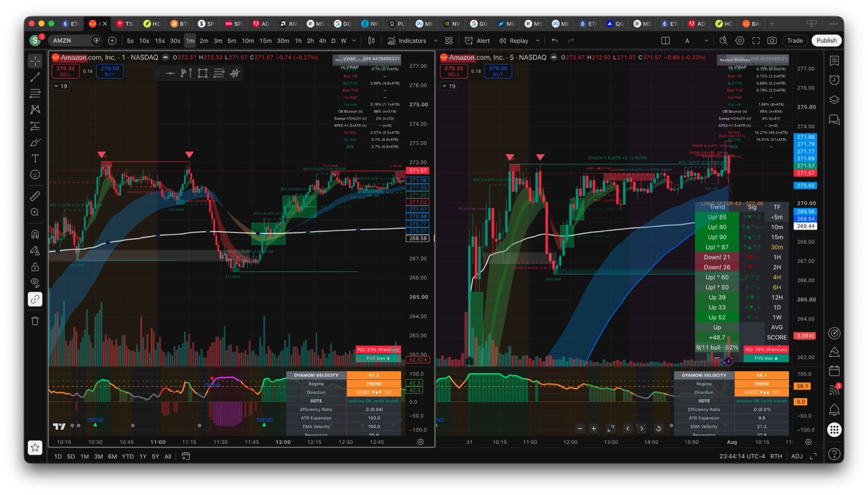Viewport: 868px width, 495px height.
Task: Open go-to-date calendar icon
Action: click(x=186, y=456)
